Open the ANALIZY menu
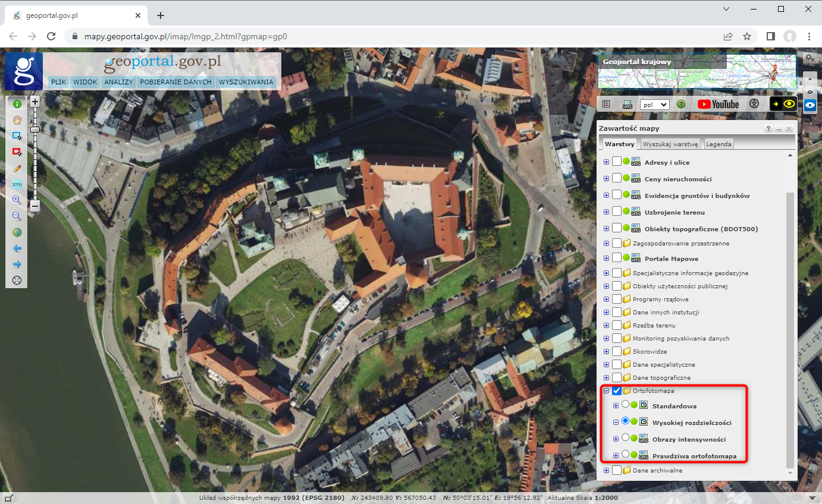The height and width of the screenshot is (504, 822). coord(118,82)
